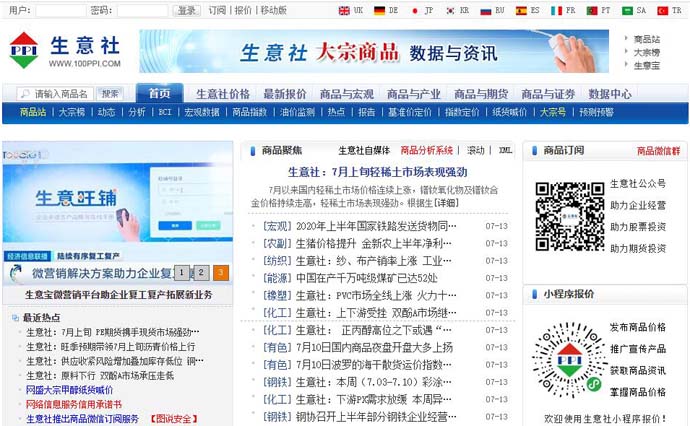Open the 中国在产千万吨级煤矿已达52处 article
This screenshot has height=426, width=690.
click(x=367, y=278)
